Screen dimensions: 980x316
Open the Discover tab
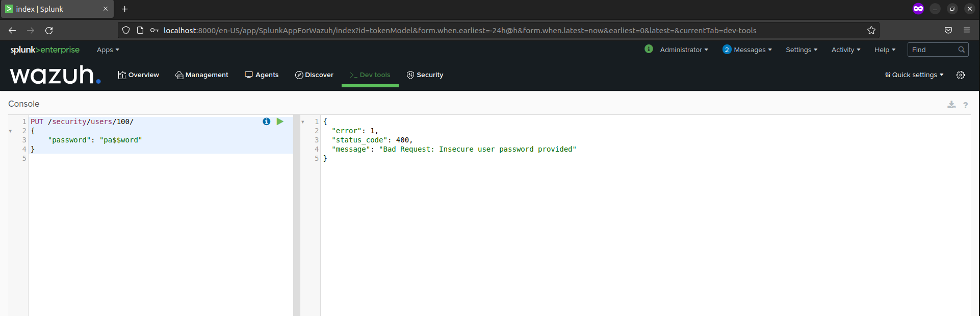point(314,75)
